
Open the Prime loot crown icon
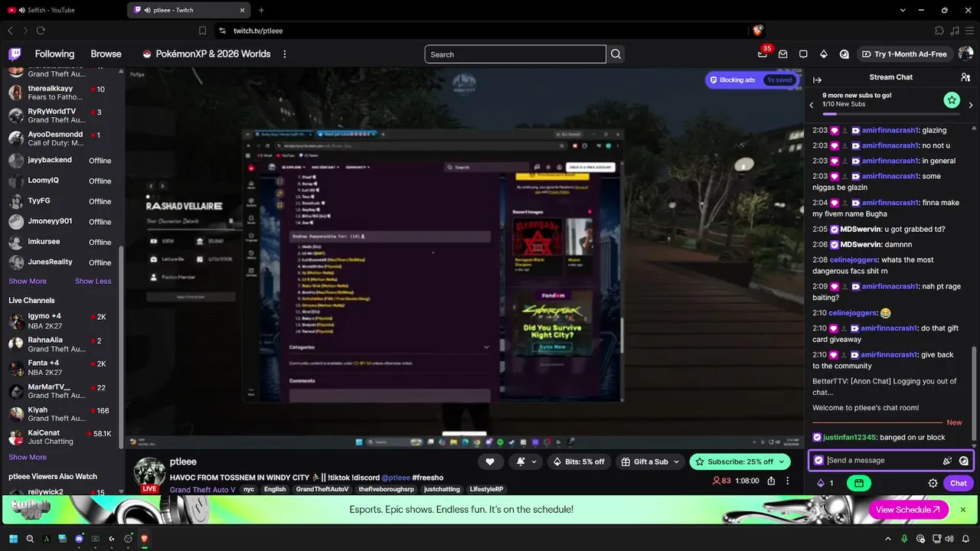click(x=762, y=54)
